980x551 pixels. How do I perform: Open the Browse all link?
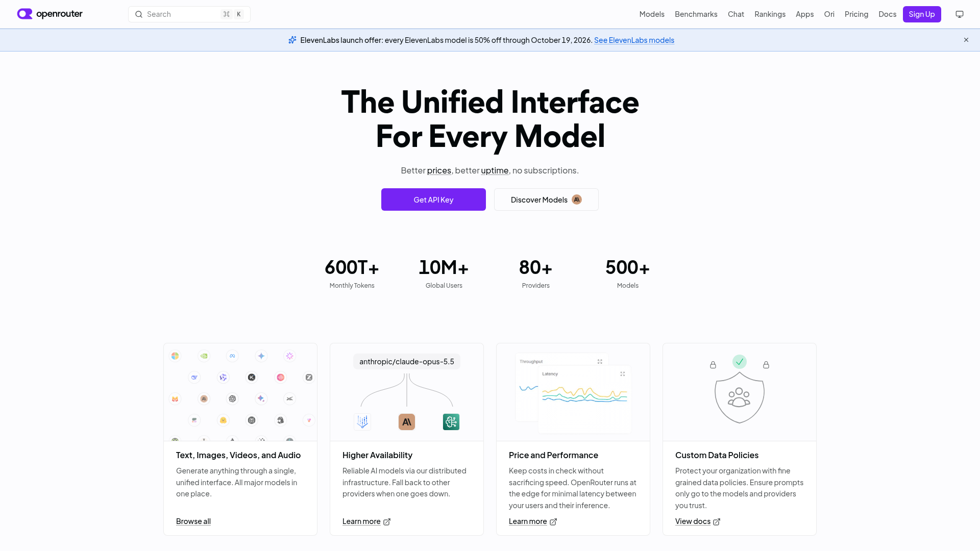pyautogui.click(x=193, y=521)
